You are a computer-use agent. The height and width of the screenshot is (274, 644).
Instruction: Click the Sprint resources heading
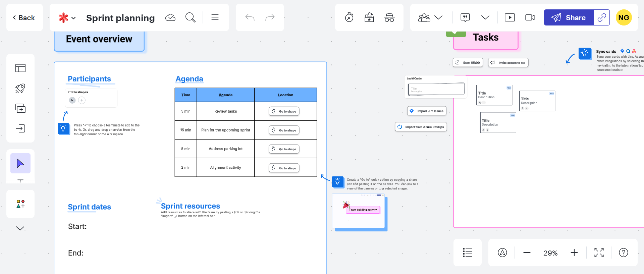point(191,206)
